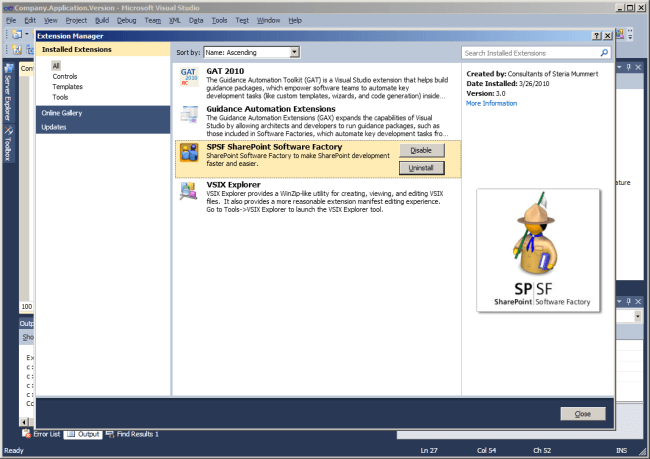Image resolution: width=650 pixels, height=459 pixels.
Task: Click the pin icon on upper right panel
Action: point(629,67)
